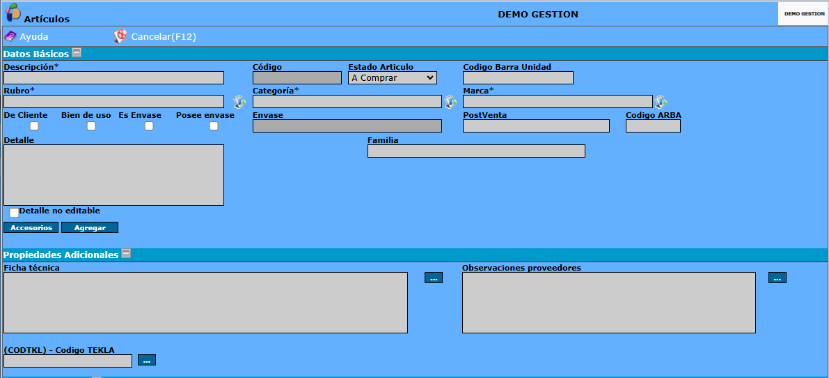Screen dimensions: 829x378
Task: Click the Datos Básicos header label
Action: [36, 53]
